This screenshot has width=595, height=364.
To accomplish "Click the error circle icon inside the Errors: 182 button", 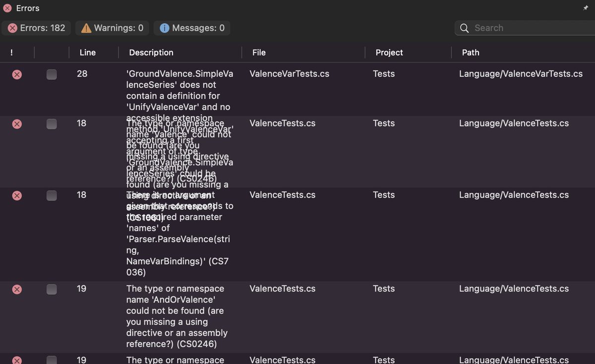I will (12, 28).
